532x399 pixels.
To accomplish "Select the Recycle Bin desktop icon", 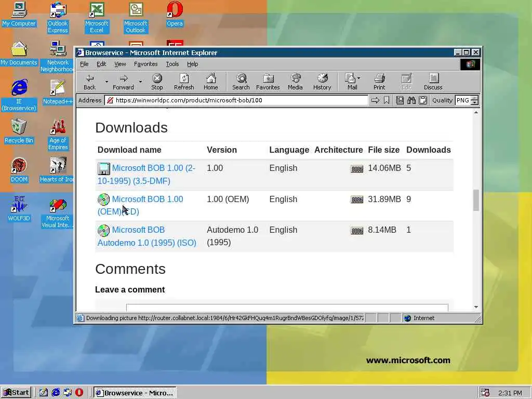I will click(x=19, y=131).
